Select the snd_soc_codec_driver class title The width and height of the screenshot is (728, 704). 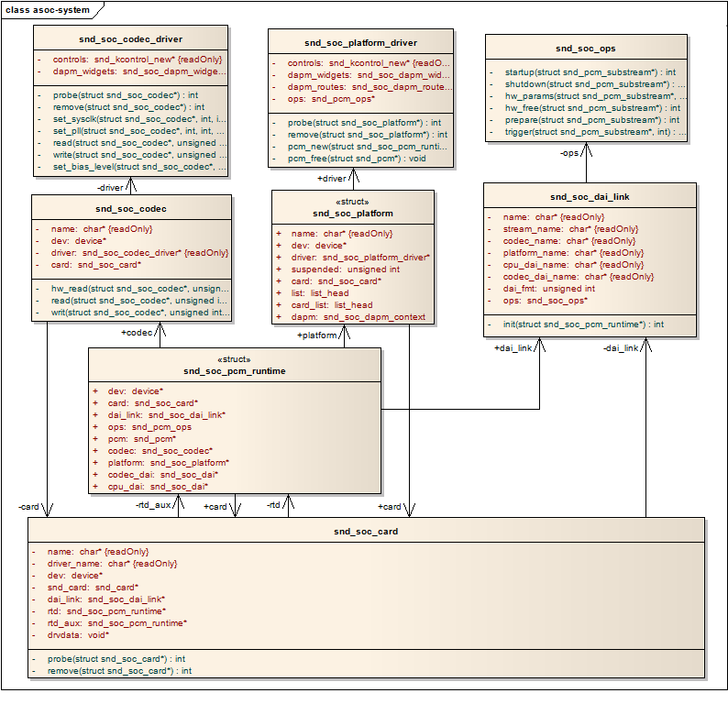tap(130, 39)
